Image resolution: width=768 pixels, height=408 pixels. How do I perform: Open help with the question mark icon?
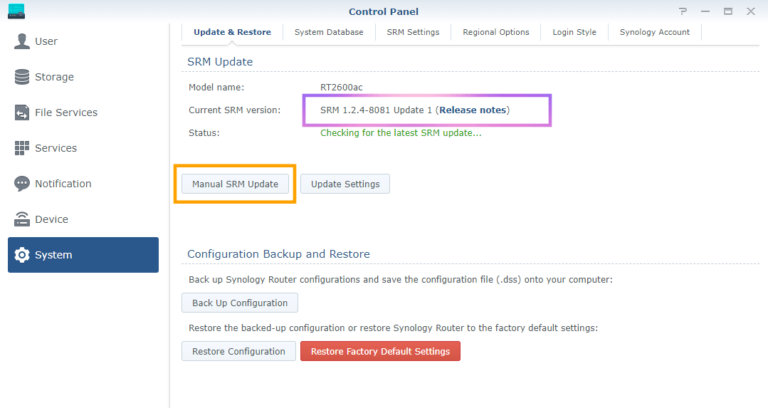coord(683,11)
